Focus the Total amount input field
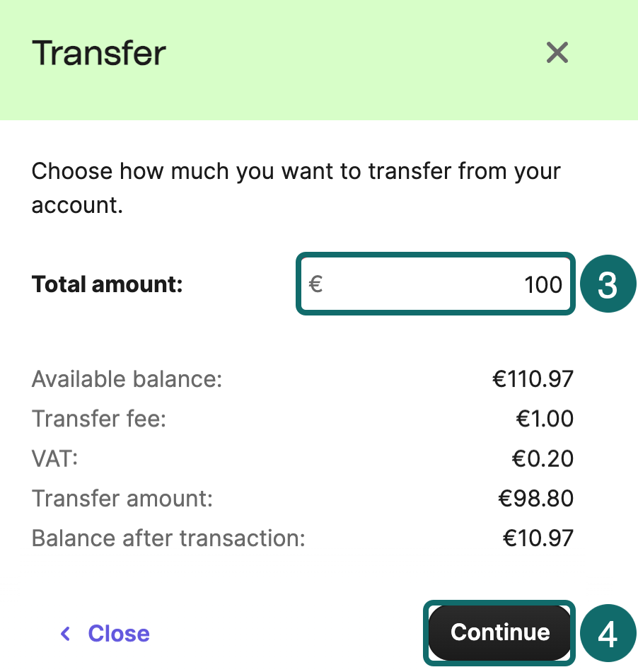The image size is (638, 672). coord(439,284)
